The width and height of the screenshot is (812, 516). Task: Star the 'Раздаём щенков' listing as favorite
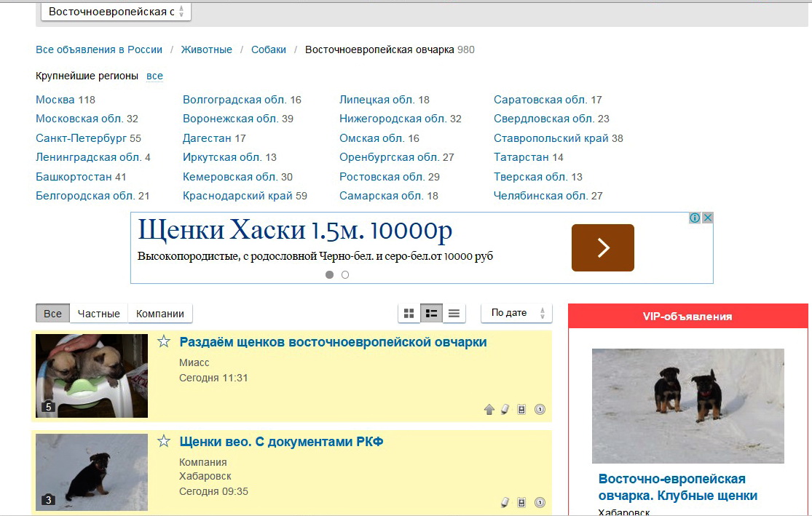click(164, 342)
